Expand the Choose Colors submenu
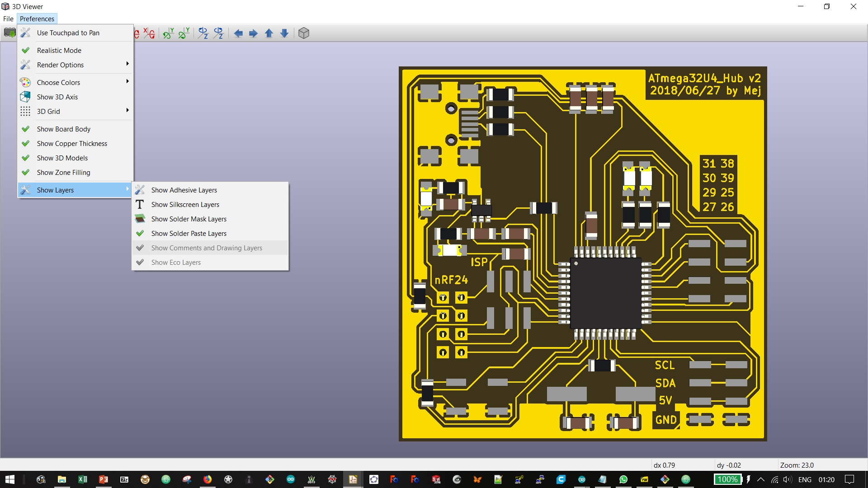Screen dimensions: 868x488 point(58,82)
